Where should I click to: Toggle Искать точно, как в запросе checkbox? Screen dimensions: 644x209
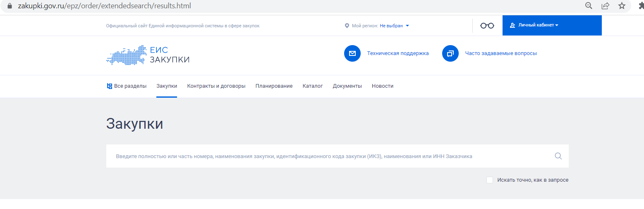click(490, 180)
